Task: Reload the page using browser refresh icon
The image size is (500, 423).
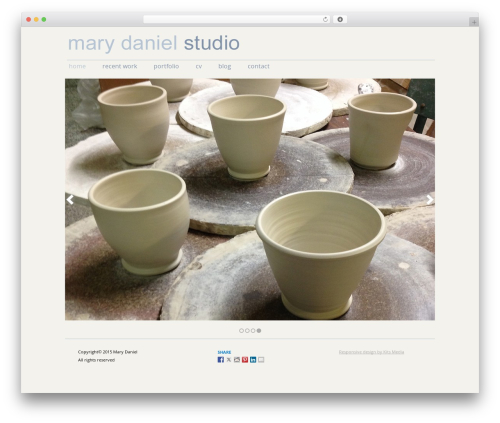Action: [325, 20]
